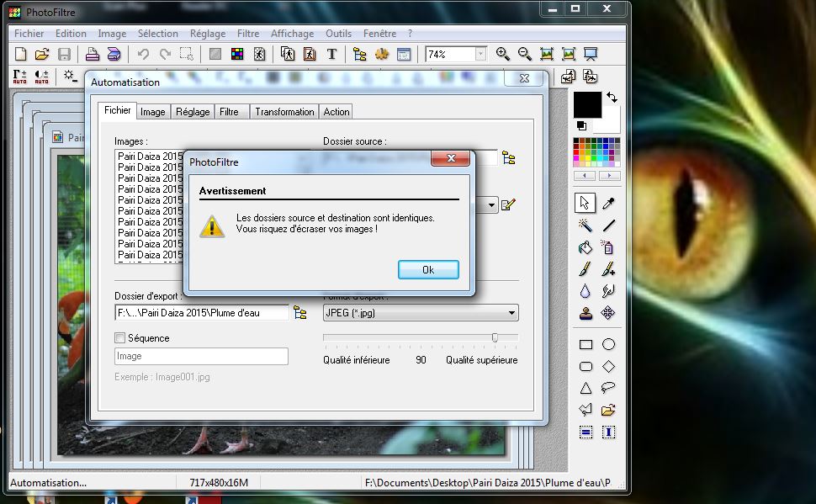
Task: Select the arrow selection tool
Action: (585, 203)
